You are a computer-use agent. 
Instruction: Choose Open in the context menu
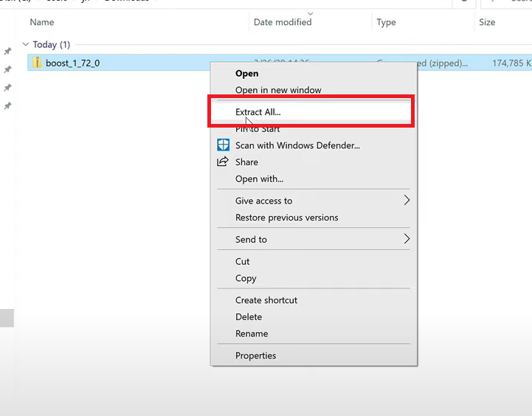[x=314, y=73]
